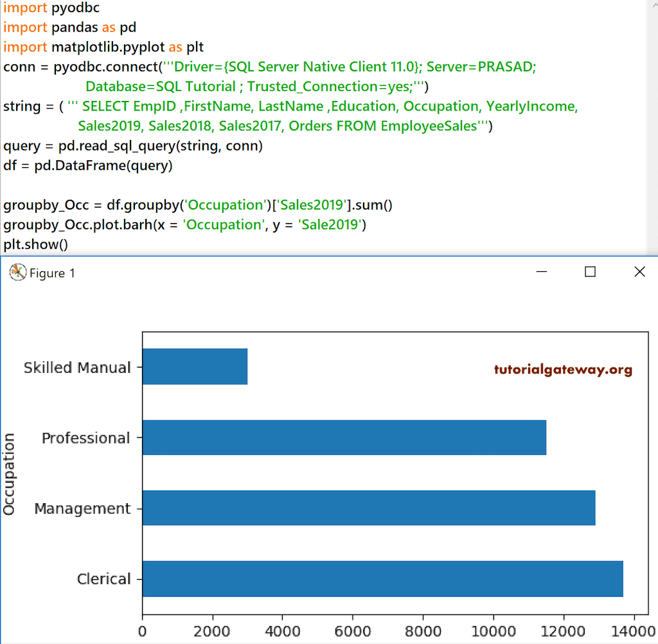Image resolution: width=658 pixels, height=644 pixels.
Task: Click the Management bar in chart
Action: click(x=369, y=508)
